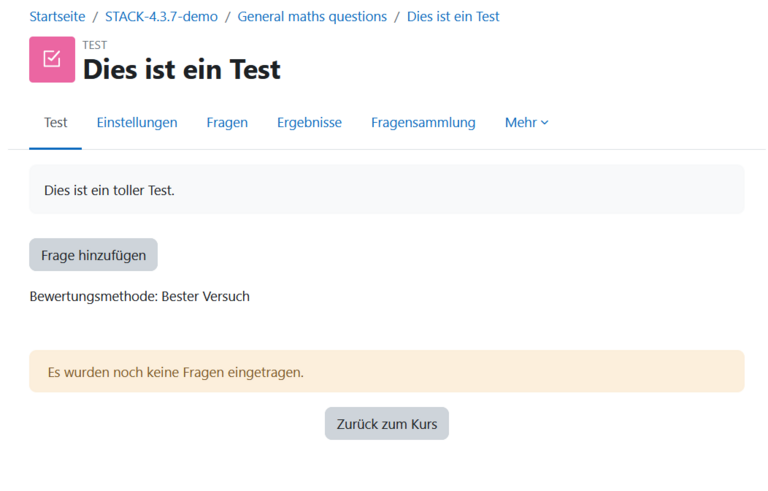
Task: Click the 'Zurück zum Kurs' button
Action: 387,424
